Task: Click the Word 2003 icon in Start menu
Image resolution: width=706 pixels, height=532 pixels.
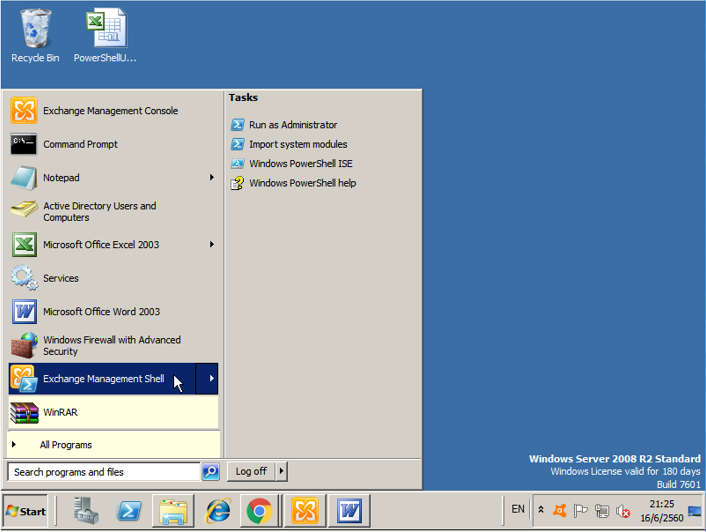Action: (x=24, y=311)
